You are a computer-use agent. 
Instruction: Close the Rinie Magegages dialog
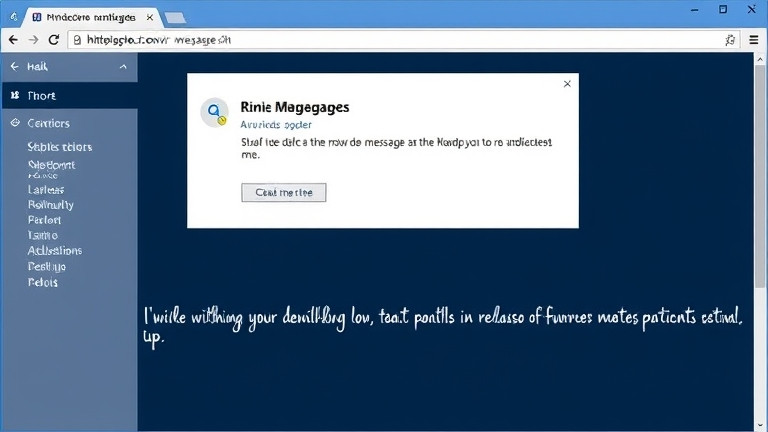click(567, 84)
